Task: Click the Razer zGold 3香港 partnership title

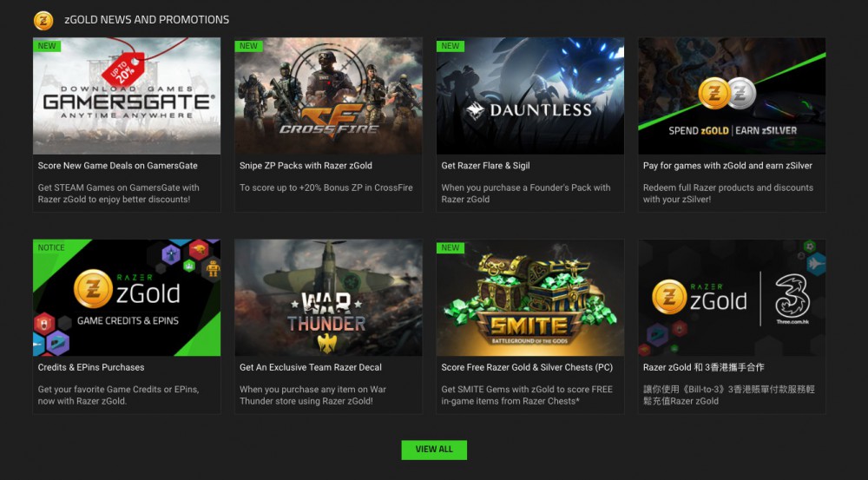Action: pos(704,367)
